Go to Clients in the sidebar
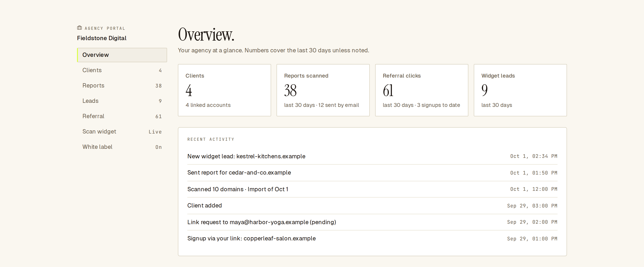Screen dimensions: 644x267 (x=122, y=70)
